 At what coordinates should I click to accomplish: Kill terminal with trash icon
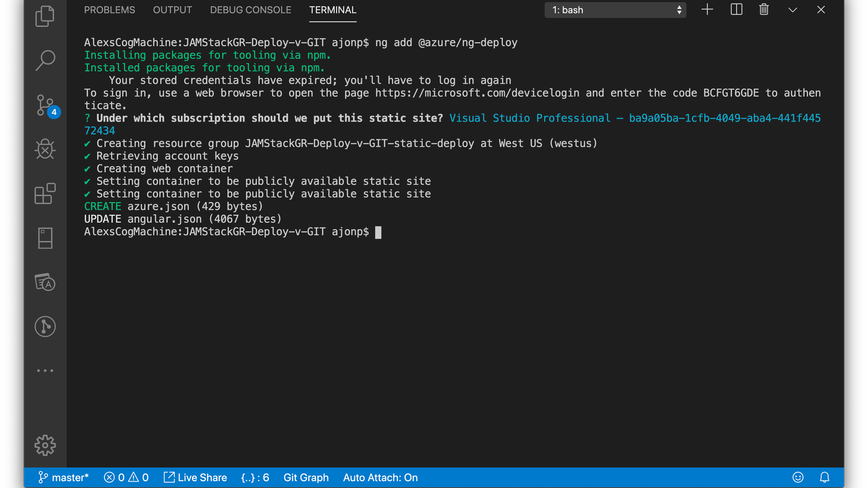[764, 9]
